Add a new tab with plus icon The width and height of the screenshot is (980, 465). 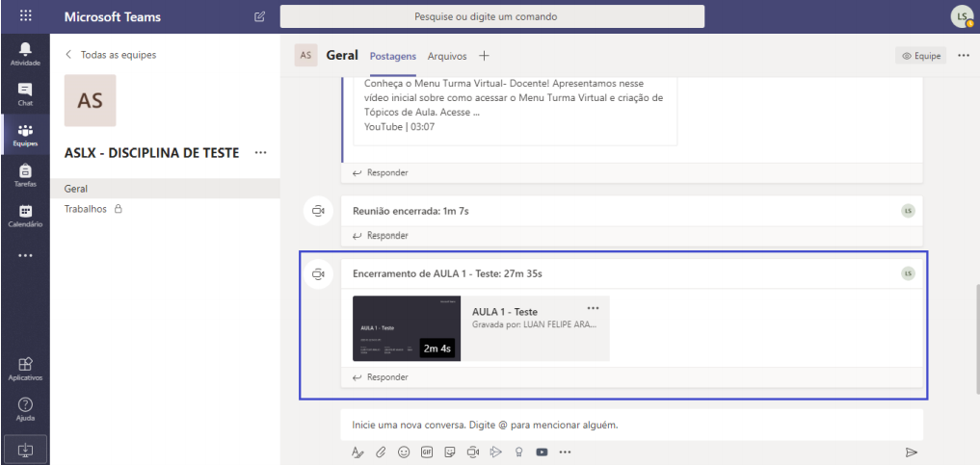click(x=484, y=56)
